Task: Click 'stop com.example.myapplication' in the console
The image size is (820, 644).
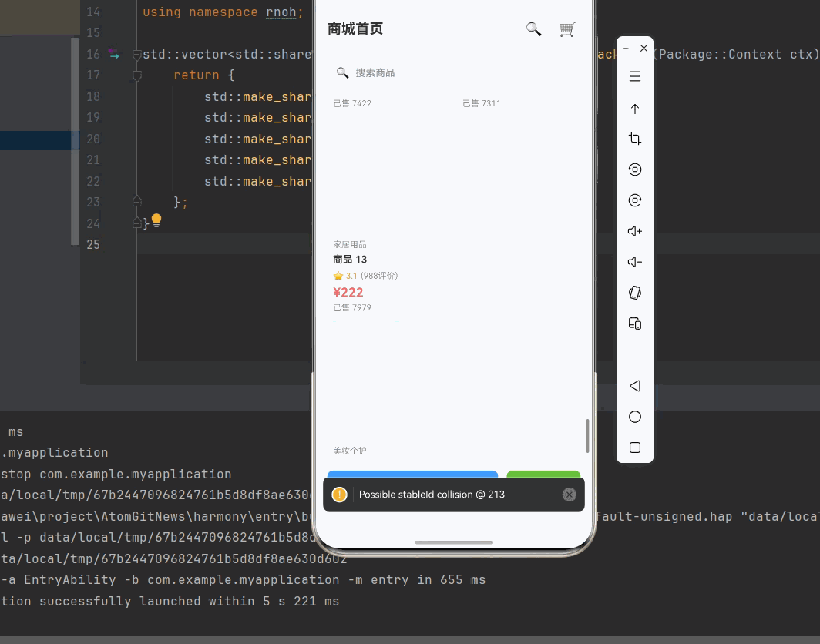Action: pos(116,474)
